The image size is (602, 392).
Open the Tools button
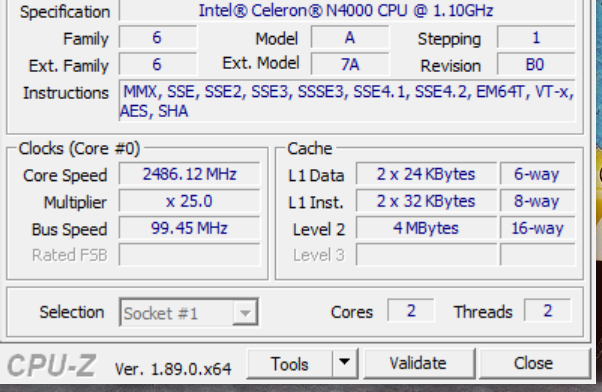pos(289,364)
